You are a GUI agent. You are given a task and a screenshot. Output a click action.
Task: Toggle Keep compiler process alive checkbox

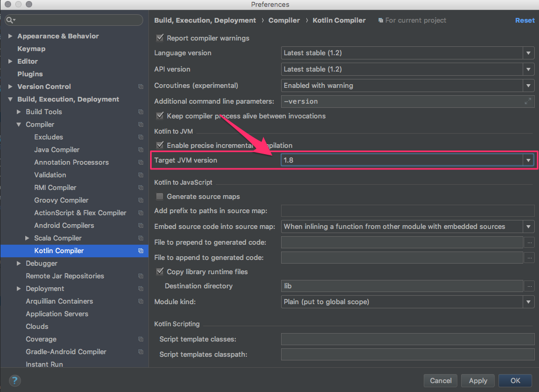point(160,116)
